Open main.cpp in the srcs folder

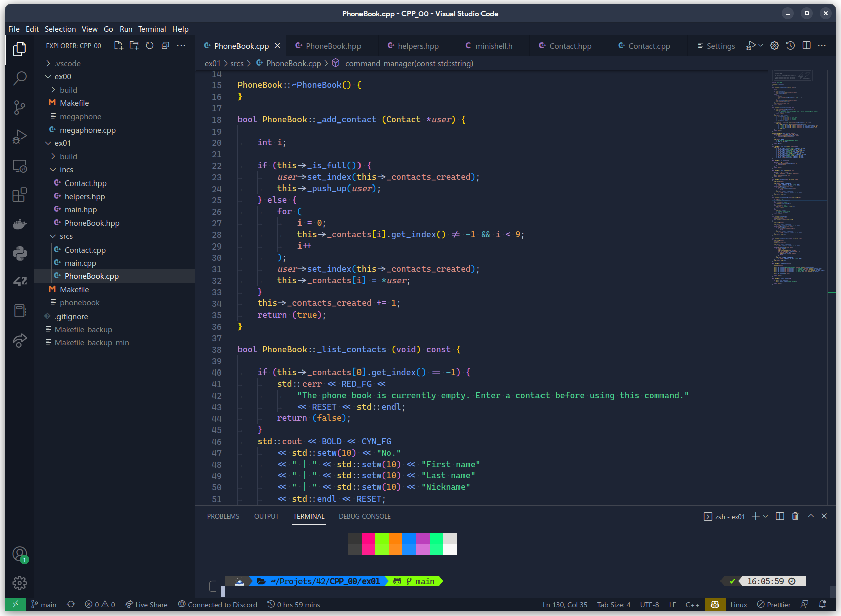[x=80, y=263]
